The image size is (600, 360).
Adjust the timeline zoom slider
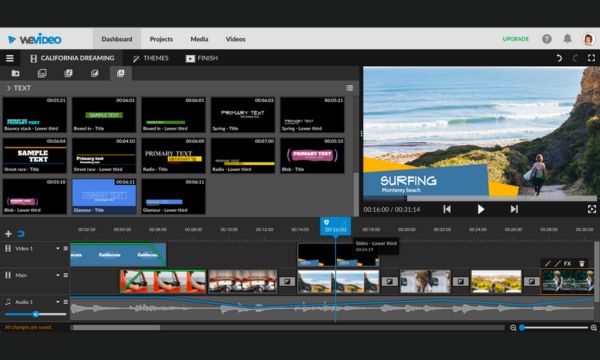pyautogui.click(x=553, y=327)
